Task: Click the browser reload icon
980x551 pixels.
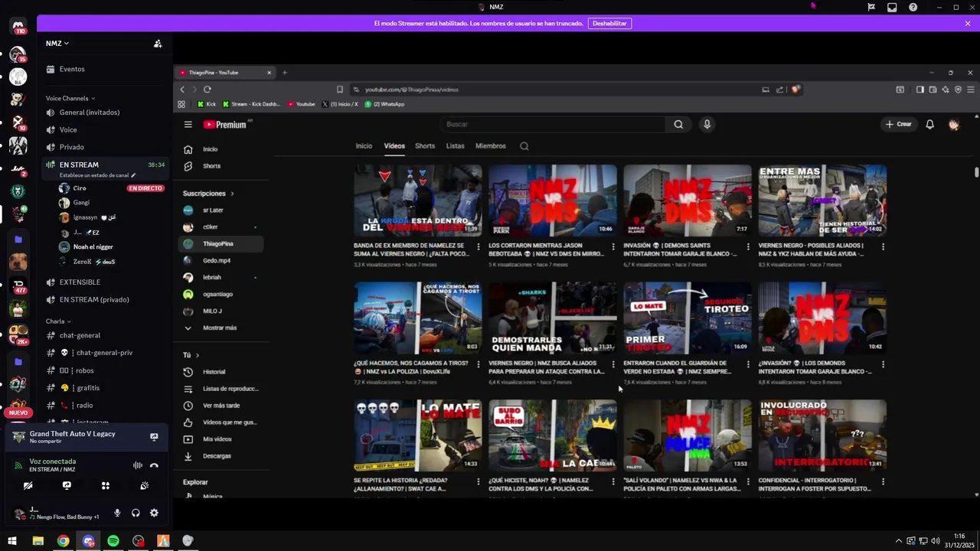Action: coord(207,90)
